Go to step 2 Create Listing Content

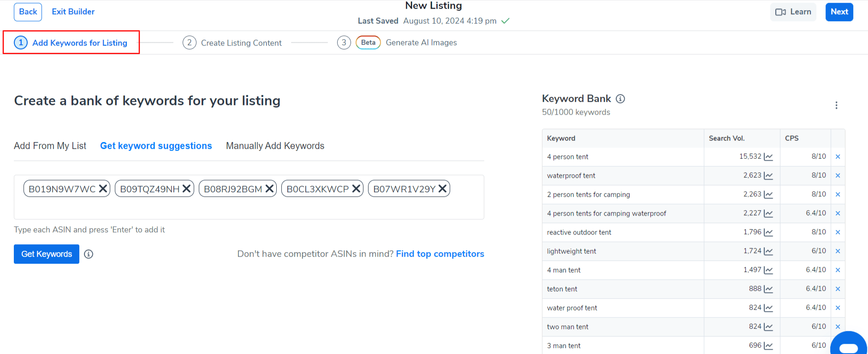[x=232, y=42]
